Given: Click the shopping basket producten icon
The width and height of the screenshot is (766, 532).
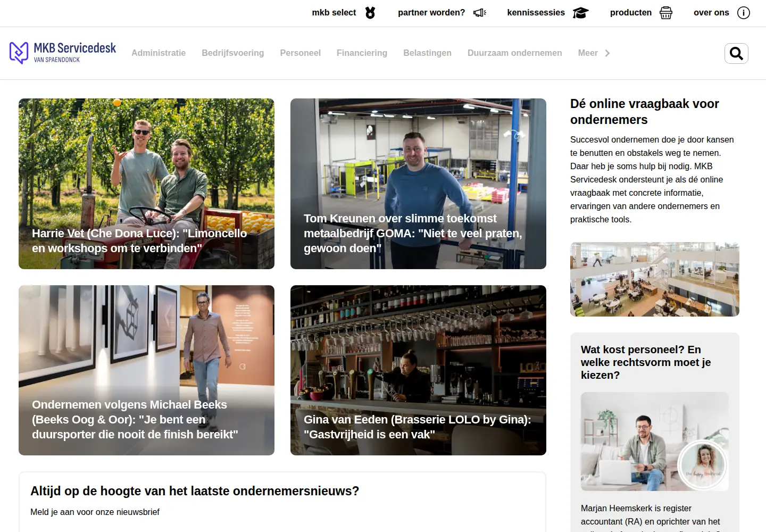Looking at the screenshot, I should 666,13.
